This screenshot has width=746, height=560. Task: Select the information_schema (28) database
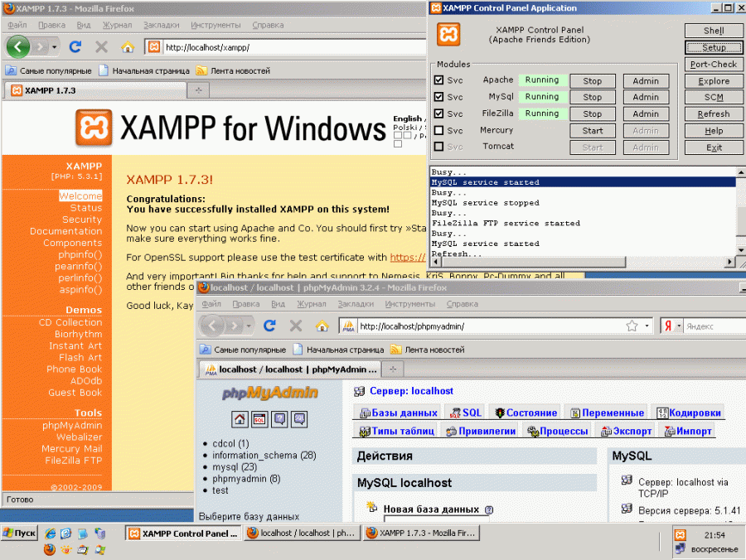point(264,456)
